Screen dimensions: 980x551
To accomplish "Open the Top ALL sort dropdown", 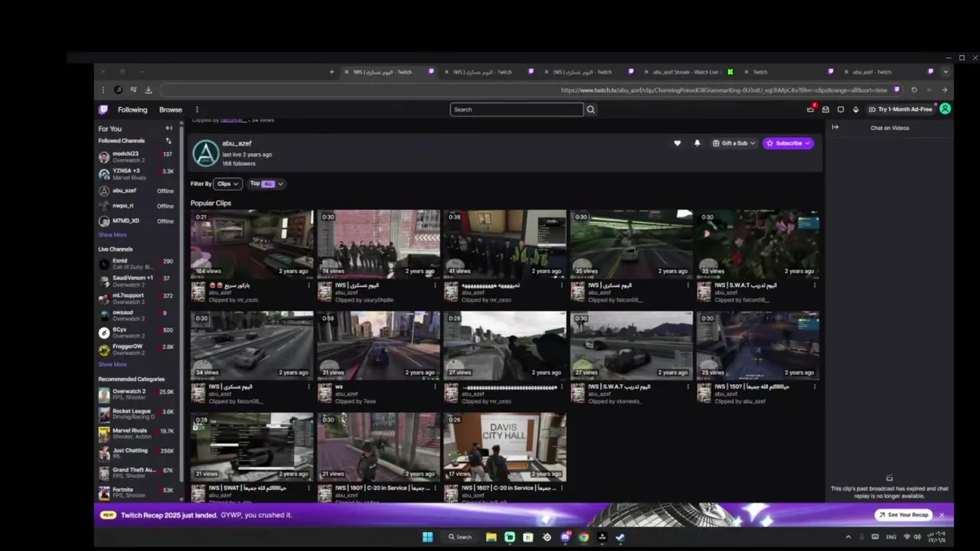I will point(266,184).
